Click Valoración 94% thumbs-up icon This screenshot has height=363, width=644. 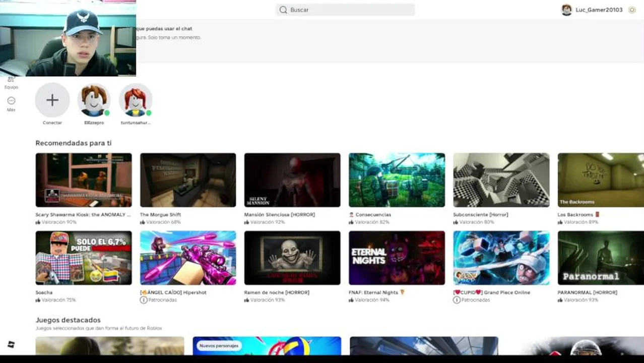pyautogui.click(x=351, y=300)
